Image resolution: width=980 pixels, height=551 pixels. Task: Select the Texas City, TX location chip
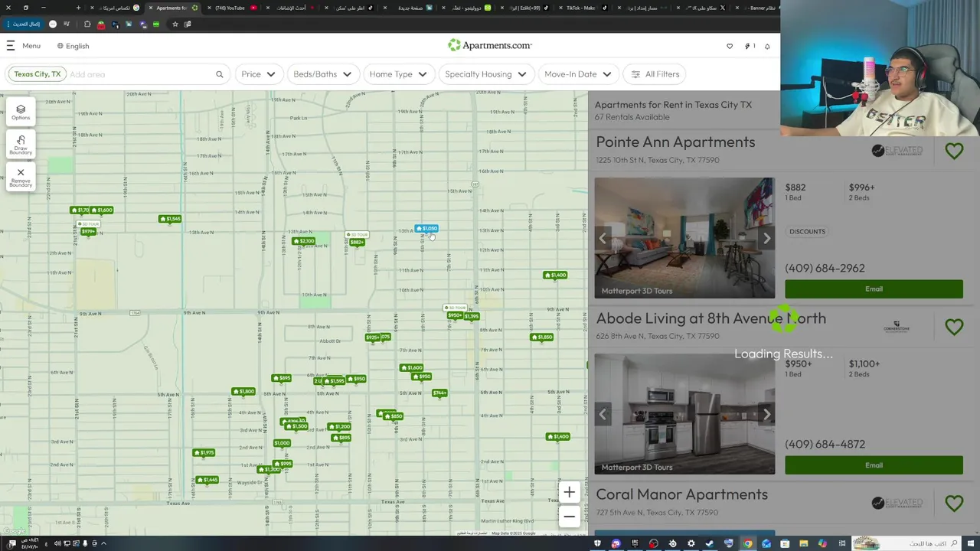tap(37, 74)
